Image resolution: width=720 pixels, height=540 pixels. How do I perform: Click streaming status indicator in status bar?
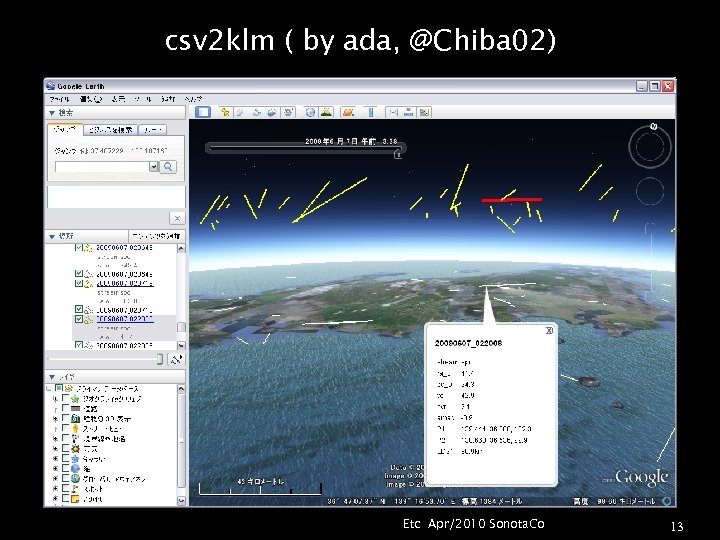(668, 501)
